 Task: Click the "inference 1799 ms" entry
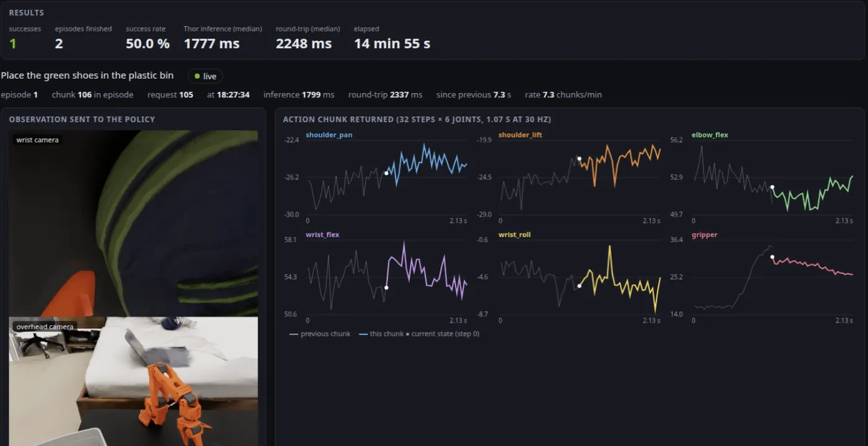click(299, 95)
